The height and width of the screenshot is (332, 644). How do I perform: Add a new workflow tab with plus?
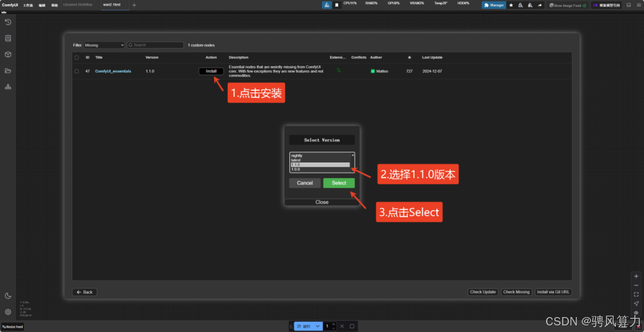134,5
